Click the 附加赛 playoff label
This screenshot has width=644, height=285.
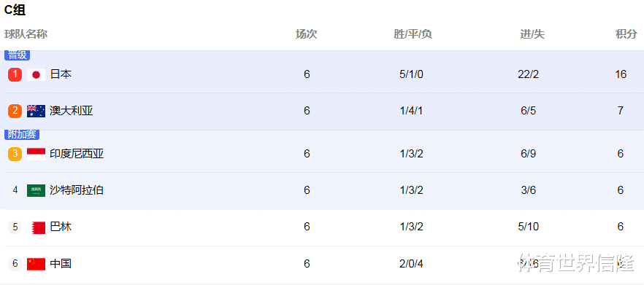[22, 135]
